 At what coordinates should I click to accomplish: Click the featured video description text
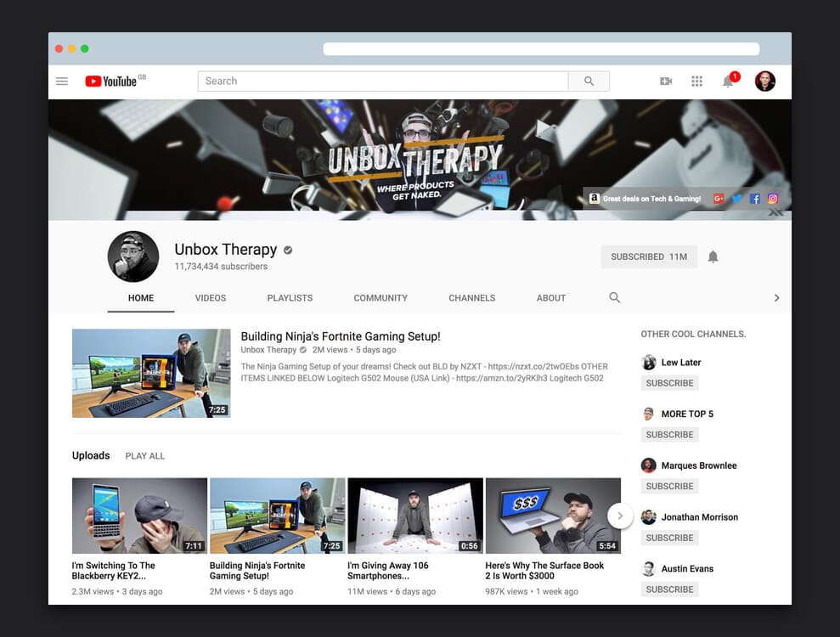click(425, 372)
